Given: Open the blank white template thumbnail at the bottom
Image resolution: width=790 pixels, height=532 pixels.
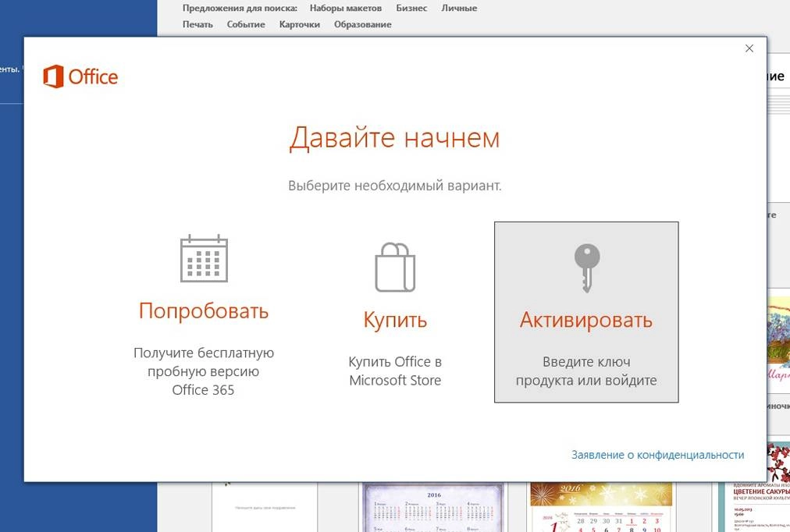Looking at the screenshot, I should point(265,507).
